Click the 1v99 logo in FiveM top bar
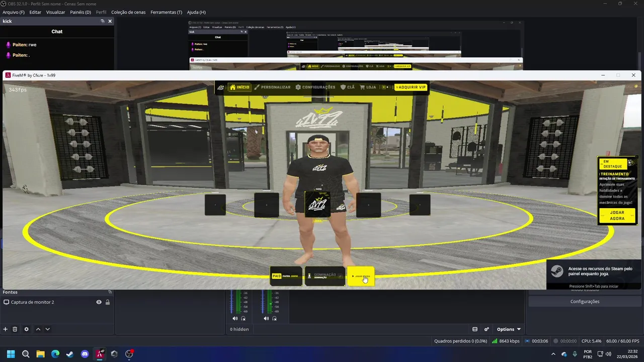 point(221,87)
